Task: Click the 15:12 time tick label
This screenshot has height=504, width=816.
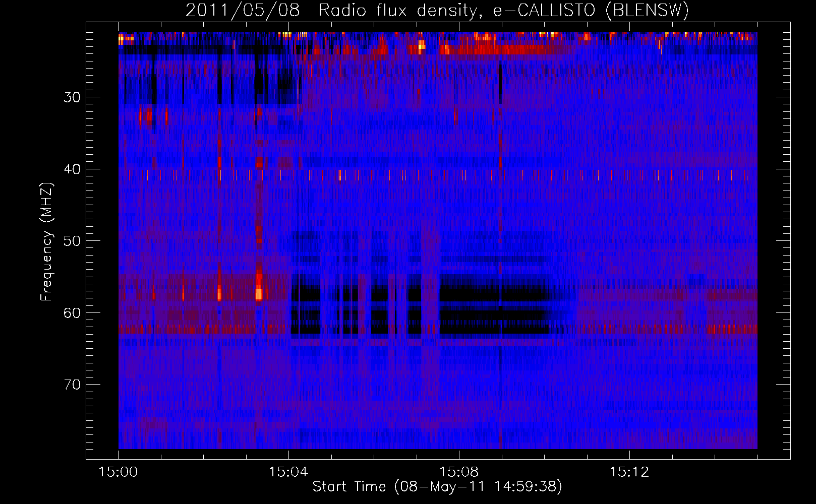Action: click(629, 472)
